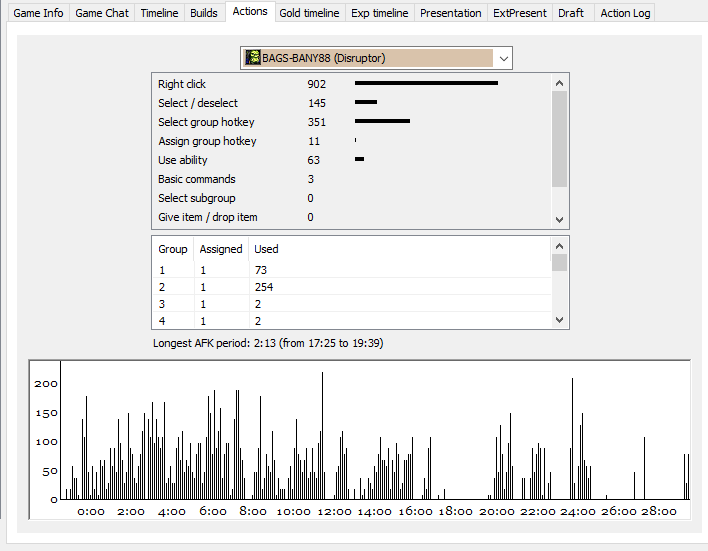Image resolution: width=708 pixels, height=551 pixels.
Task: Select the Select subgroup row
Action: [x=352, y=198]
